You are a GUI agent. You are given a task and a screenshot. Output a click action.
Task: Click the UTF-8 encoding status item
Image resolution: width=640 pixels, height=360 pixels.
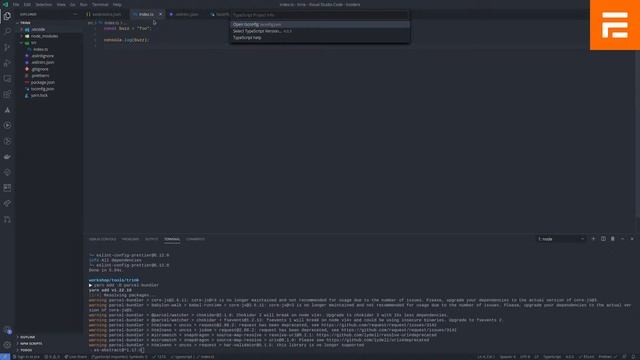[525, 357]
